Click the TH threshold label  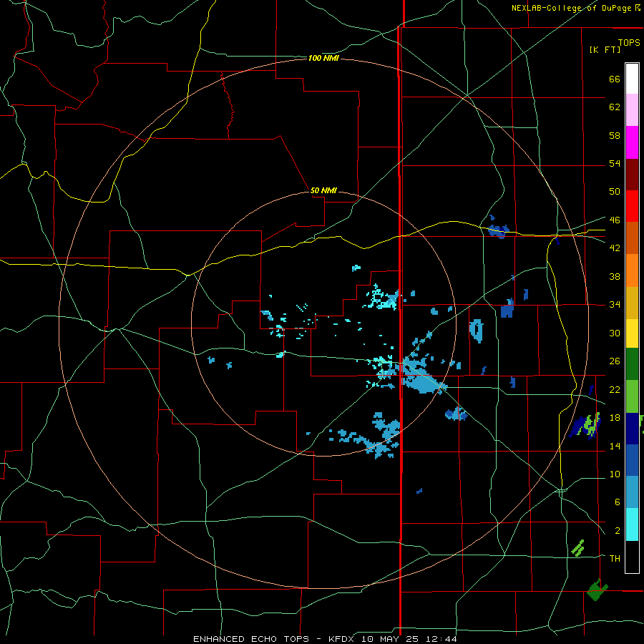(615, 558)
